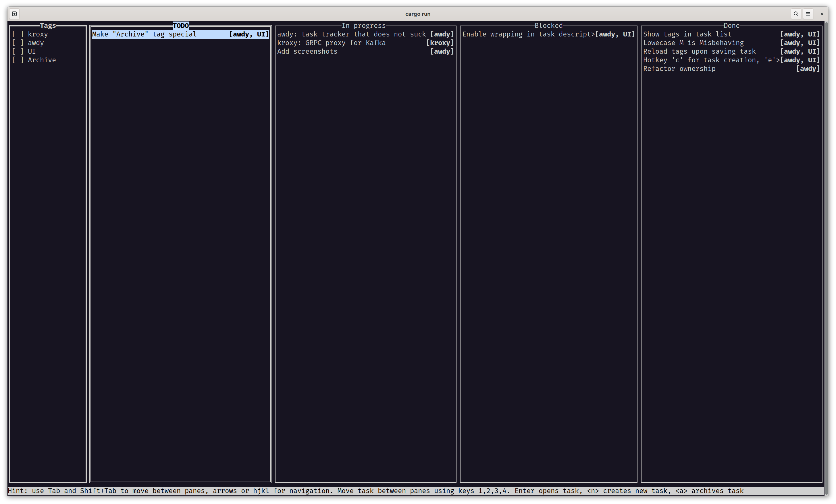Close the cargo run terminal window
The image size is (836, 504).
click(822, 14)
